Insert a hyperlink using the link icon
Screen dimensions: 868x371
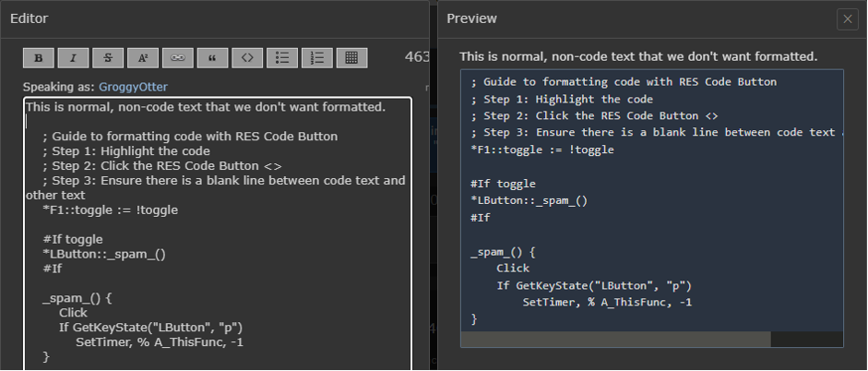click(x=178, y=57)
